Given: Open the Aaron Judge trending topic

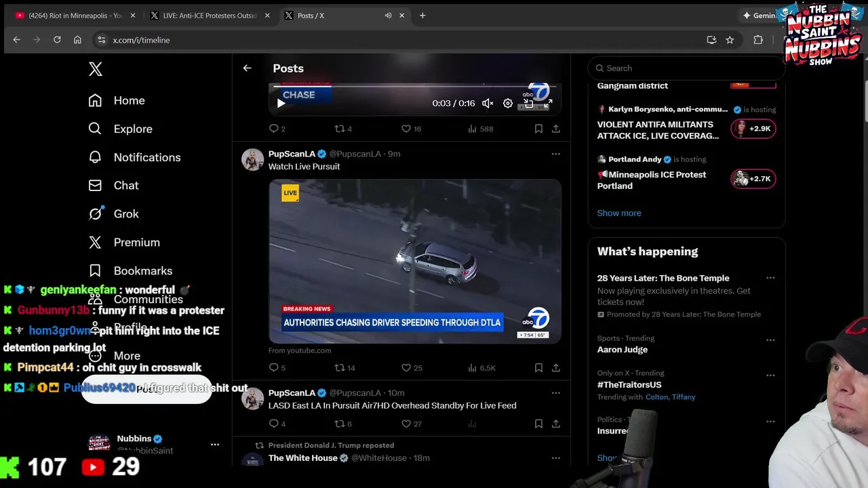Looking at the screenshot, I should coord(623,350).
